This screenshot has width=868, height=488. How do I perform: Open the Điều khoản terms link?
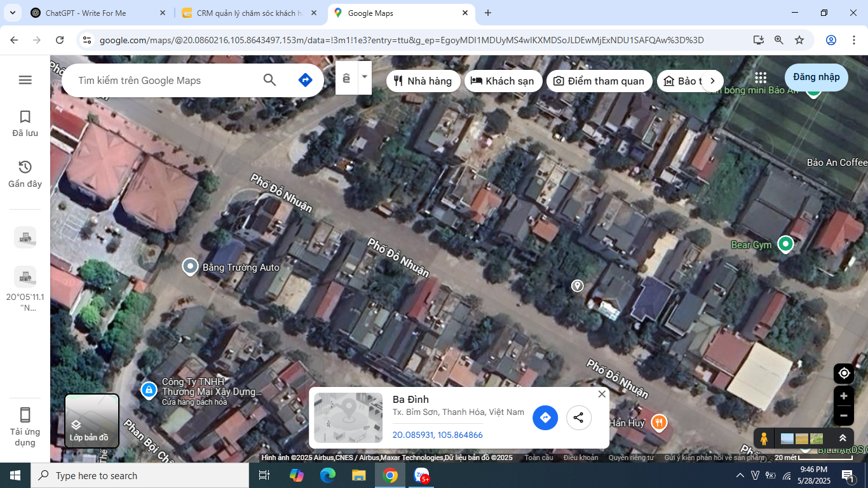point(581,457)
